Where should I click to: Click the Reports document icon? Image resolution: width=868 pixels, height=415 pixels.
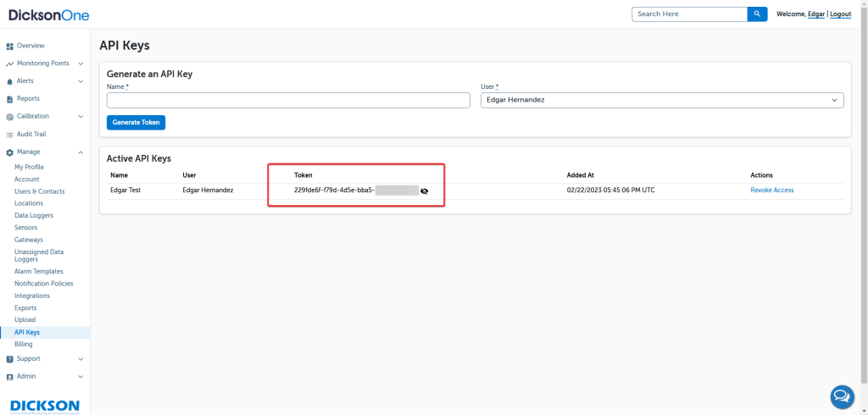(x=9, y=99)
